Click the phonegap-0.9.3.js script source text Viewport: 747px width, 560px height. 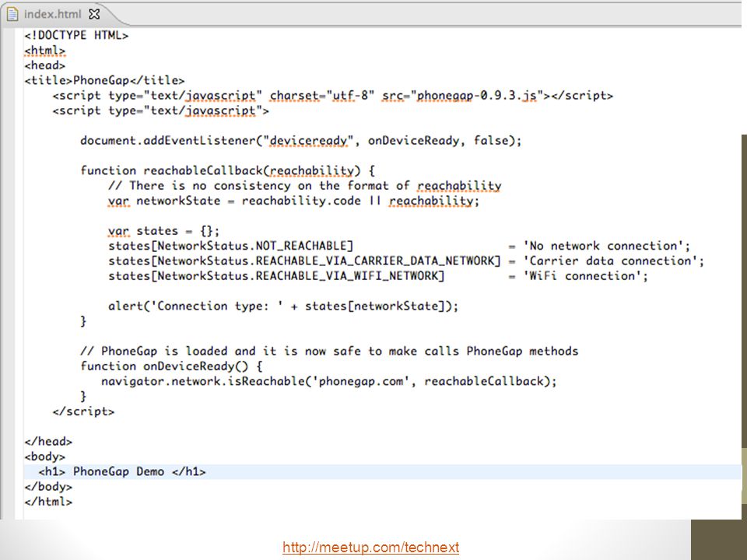click(x=477, y=96)
